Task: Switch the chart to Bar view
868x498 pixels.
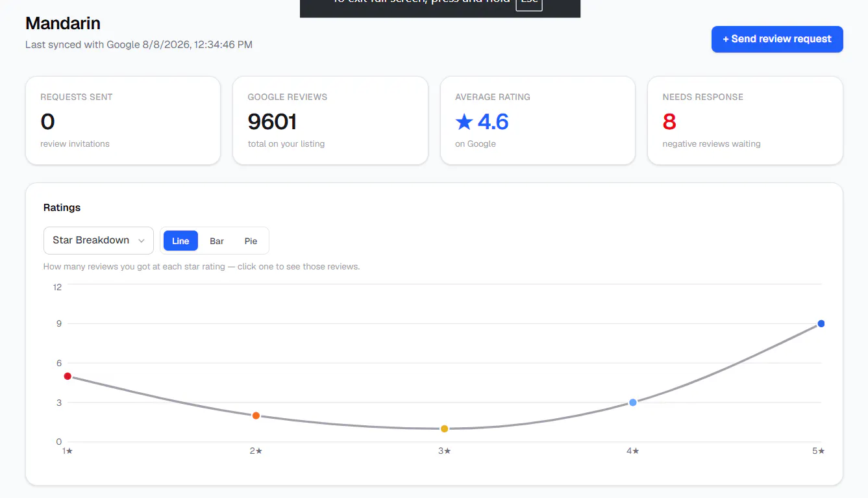Action: pyautogui.click(x=217, y=241)
